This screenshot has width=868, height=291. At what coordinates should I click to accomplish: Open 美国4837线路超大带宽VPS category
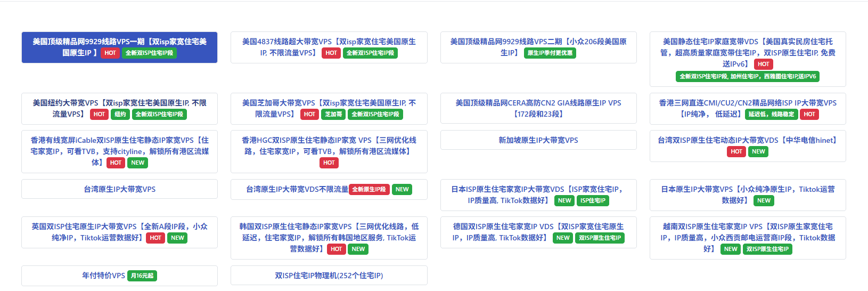tap(329, 47)
